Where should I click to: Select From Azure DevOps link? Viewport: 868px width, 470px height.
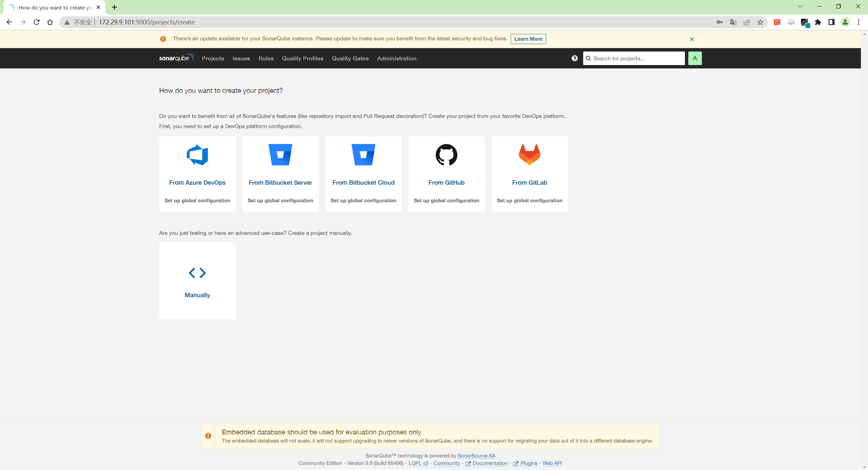click(197, 182)
